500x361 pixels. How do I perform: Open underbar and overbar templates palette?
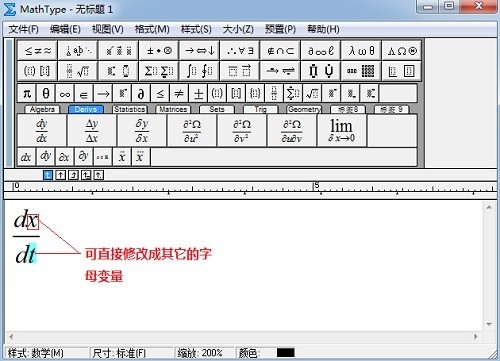tap(240, 71)
